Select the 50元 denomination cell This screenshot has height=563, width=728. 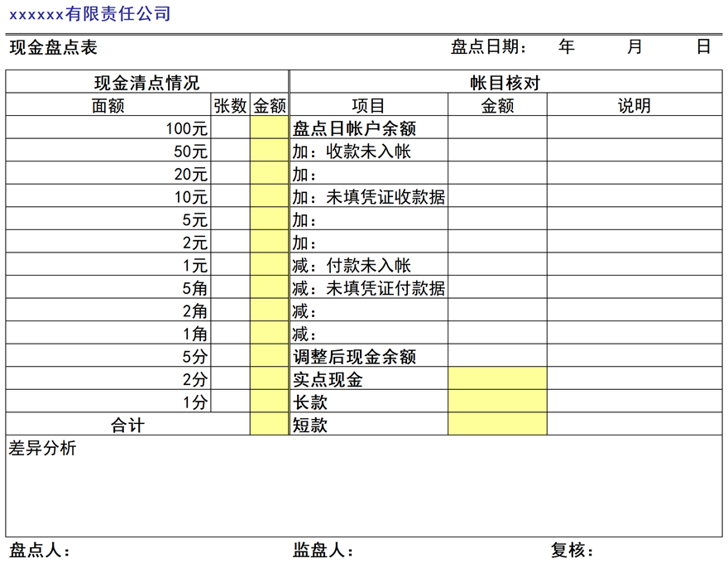(108, 151)
